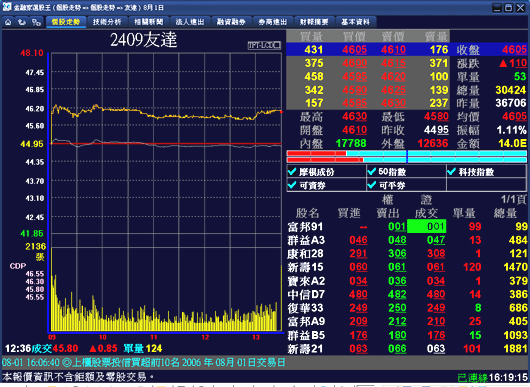The width and height of the screenshot is (530, 387).
Task: Click the red-cyan inner/outer volume ratio bar
Action: (x=407, y=156)
